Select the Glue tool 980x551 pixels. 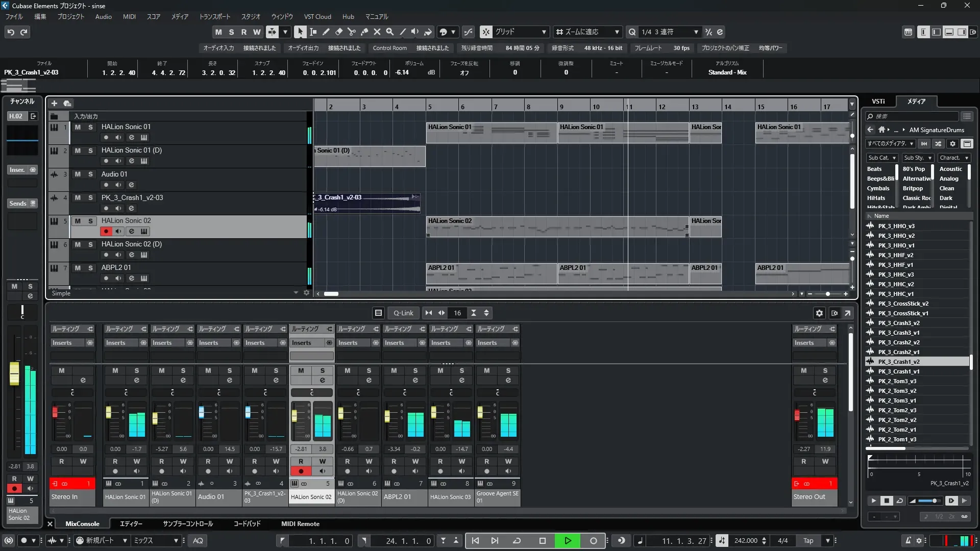pyautogui.click(x=364, y=32)
